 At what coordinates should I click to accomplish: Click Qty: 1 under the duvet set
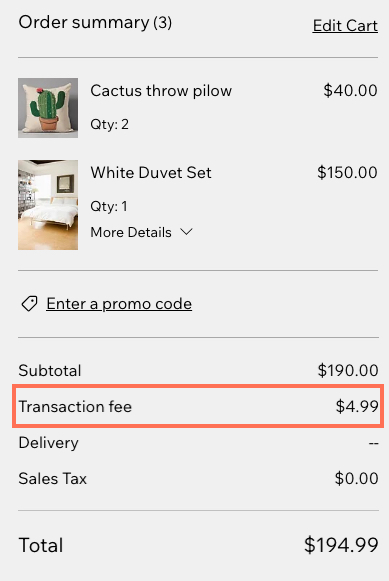109,206
